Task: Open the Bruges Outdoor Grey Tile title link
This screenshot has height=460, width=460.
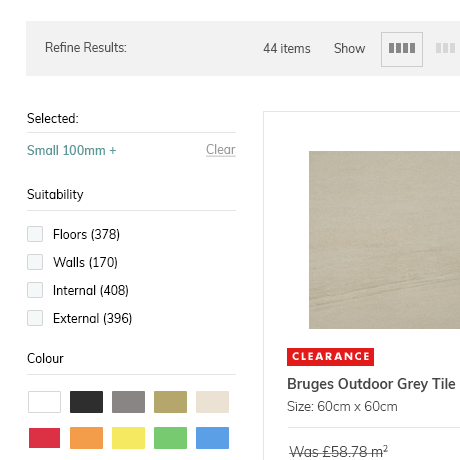Action: click(371, 384)
